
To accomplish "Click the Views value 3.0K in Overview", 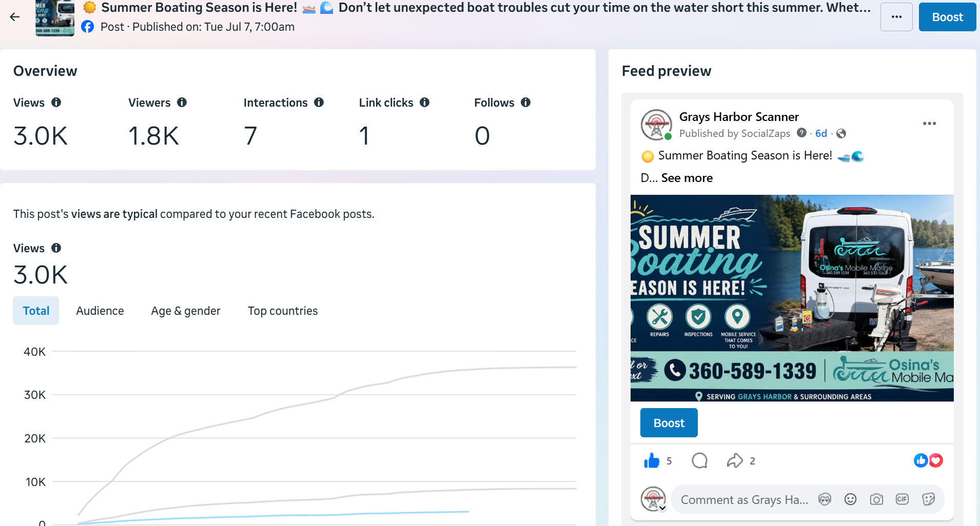I will pyautogui.click(x=41, y=136).
